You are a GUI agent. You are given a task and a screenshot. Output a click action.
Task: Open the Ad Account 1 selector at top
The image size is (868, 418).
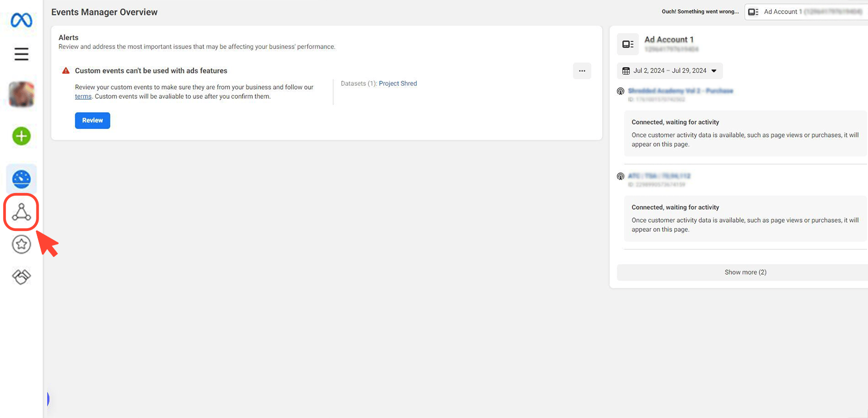pyautogui.click(x=806, y=12)
